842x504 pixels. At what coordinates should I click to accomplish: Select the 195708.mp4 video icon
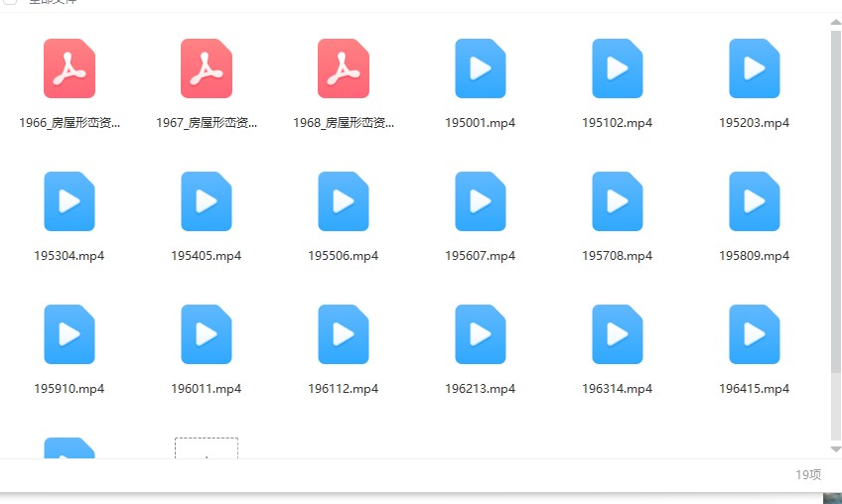point(617,201)
